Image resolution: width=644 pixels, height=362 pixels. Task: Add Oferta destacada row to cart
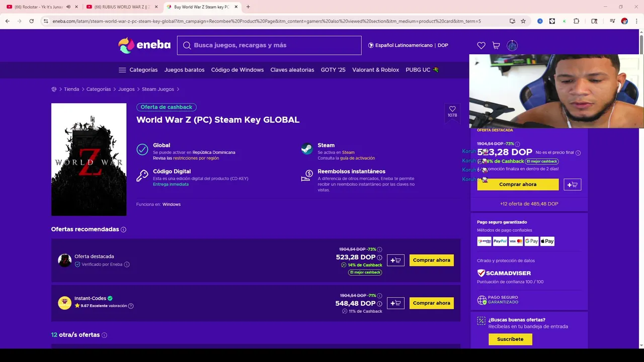(x=395, y=260)
